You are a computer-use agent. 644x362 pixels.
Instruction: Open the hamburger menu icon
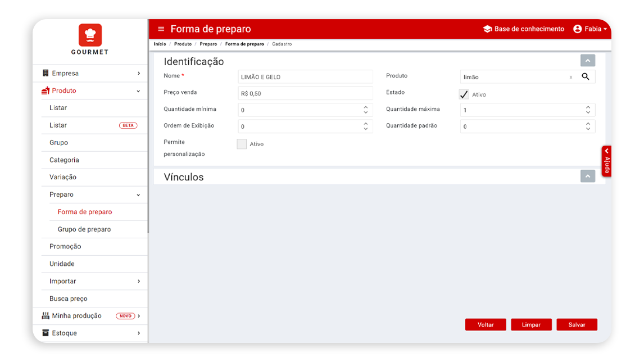(161, 29)
